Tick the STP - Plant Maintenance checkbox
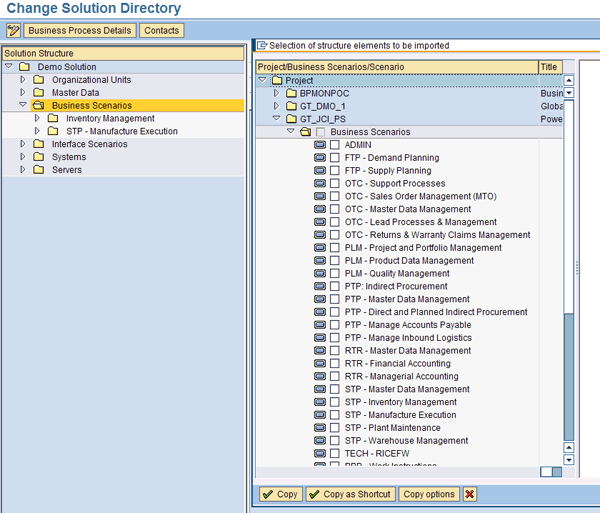 (335, 428)
